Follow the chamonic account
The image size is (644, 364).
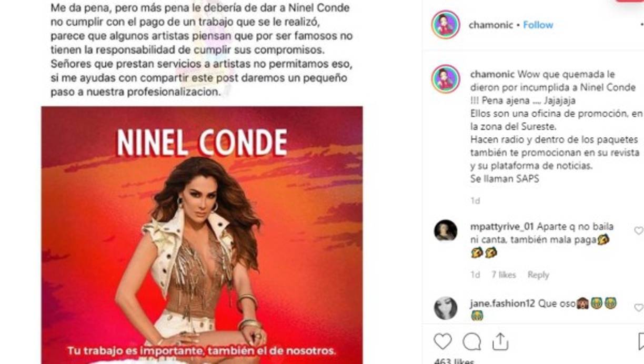[538, 25]
